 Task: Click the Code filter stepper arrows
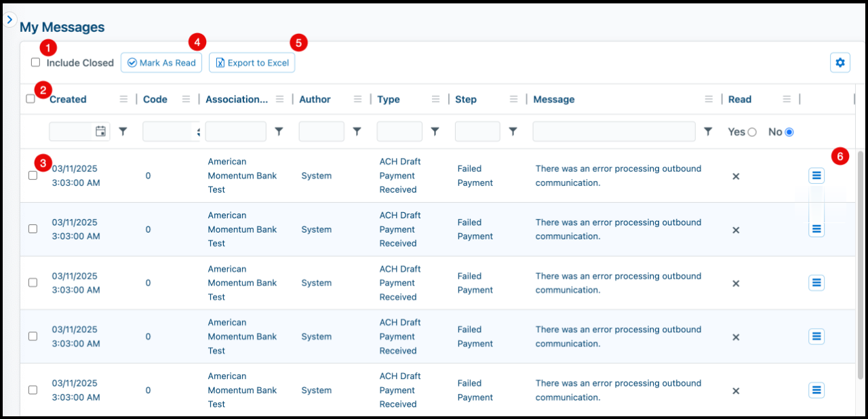pyautogui.click(x=198, y=132)
